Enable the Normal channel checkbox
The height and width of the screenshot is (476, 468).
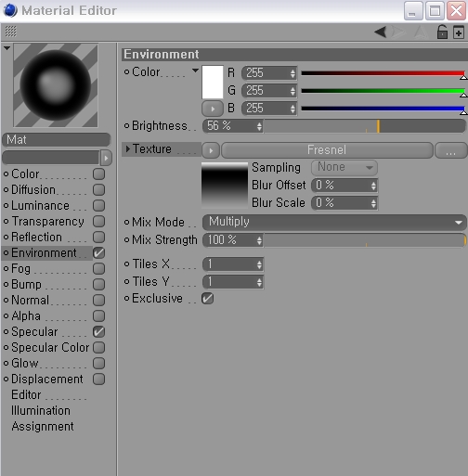point(99,301)
